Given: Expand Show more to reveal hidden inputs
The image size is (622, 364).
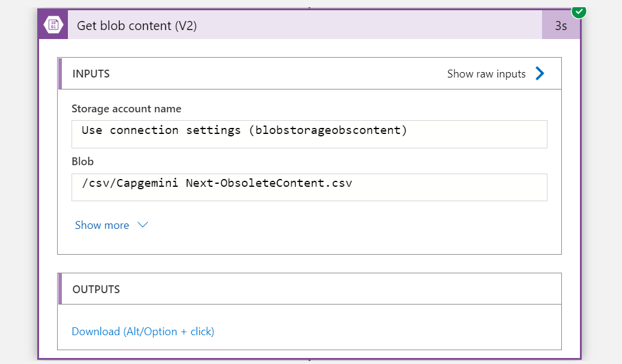Looking at the screenshot, I should click(102, 225).
